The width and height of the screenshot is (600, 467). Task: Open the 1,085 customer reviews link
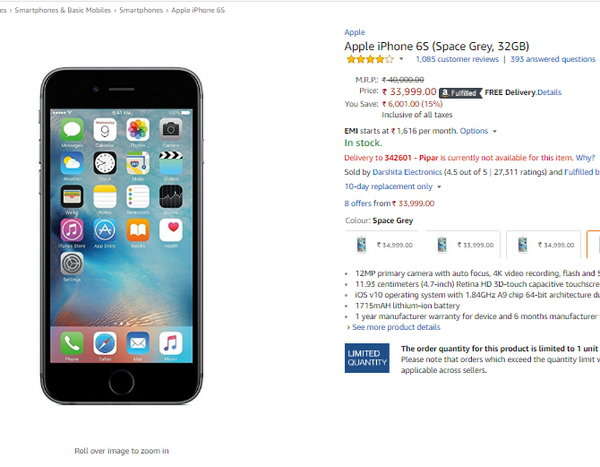(x=457, y=59)
